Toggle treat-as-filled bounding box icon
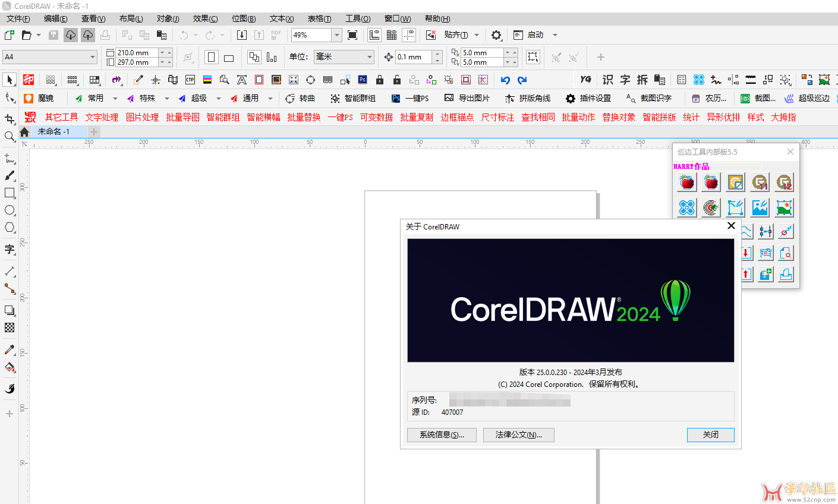838x504 pixels. pos(533,57)
